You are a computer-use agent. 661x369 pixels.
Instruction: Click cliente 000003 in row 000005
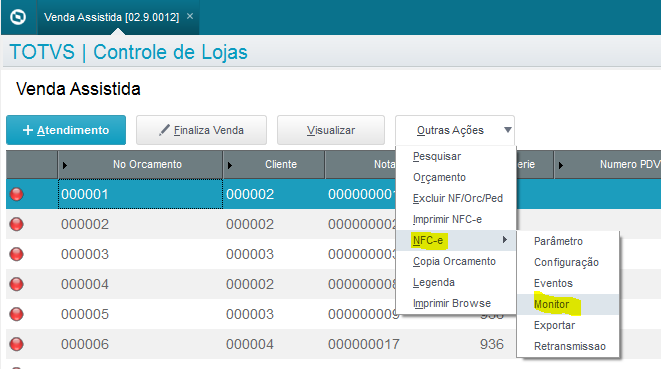click(x=250, y=314)
